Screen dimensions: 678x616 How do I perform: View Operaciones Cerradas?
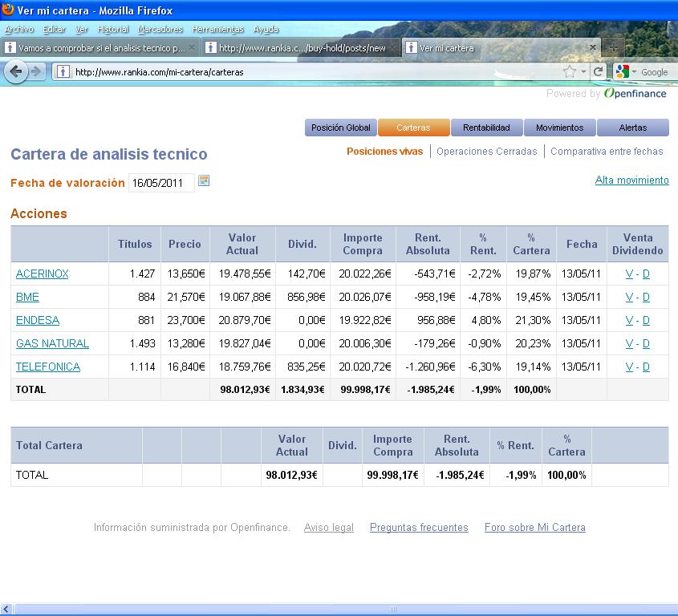(486, 151)
